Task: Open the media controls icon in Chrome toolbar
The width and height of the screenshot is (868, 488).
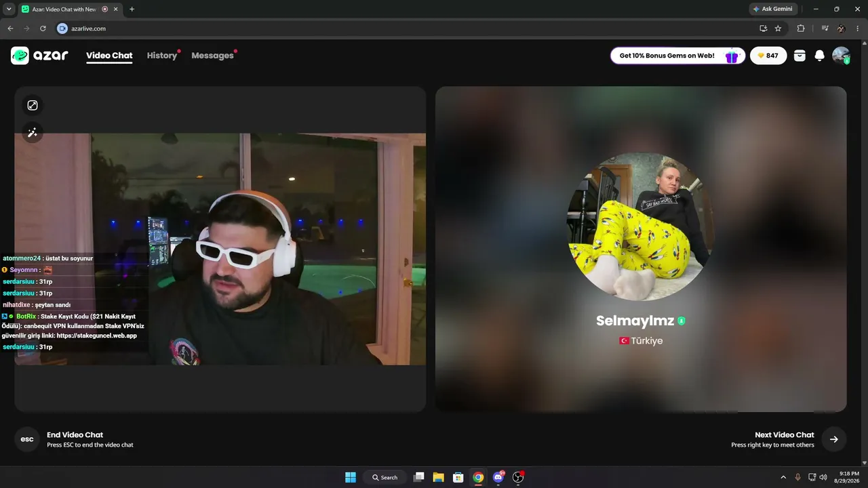Action: click(825, 28)
